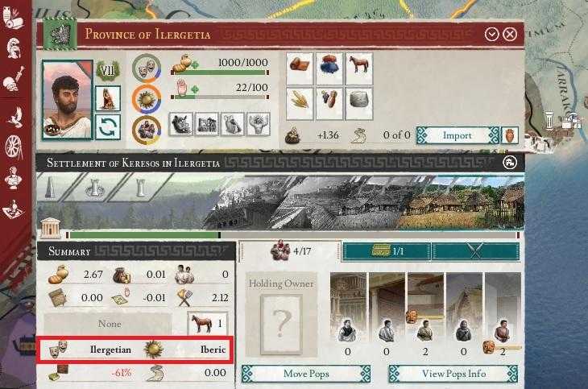Click the settlement civilization progress bar

coord(292,235)
